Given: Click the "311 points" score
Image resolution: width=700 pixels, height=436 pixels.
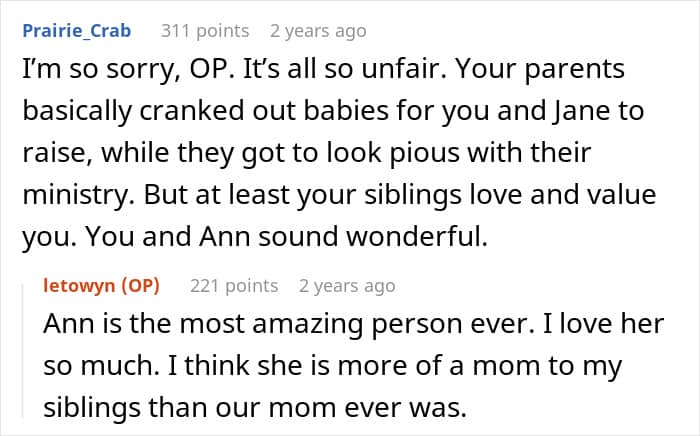Looking at the screenshot, I should (x=205, y=31).
